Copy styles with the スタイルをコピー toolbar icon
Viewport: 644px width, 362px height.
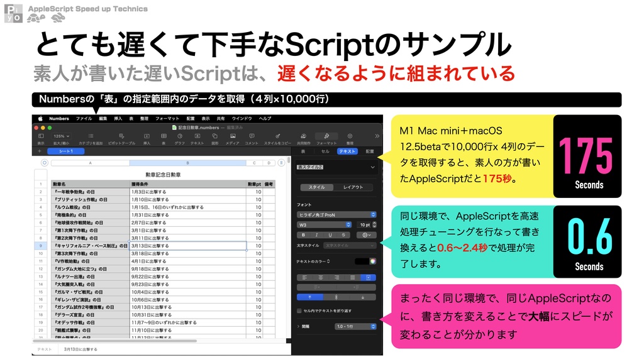(277, 136)
